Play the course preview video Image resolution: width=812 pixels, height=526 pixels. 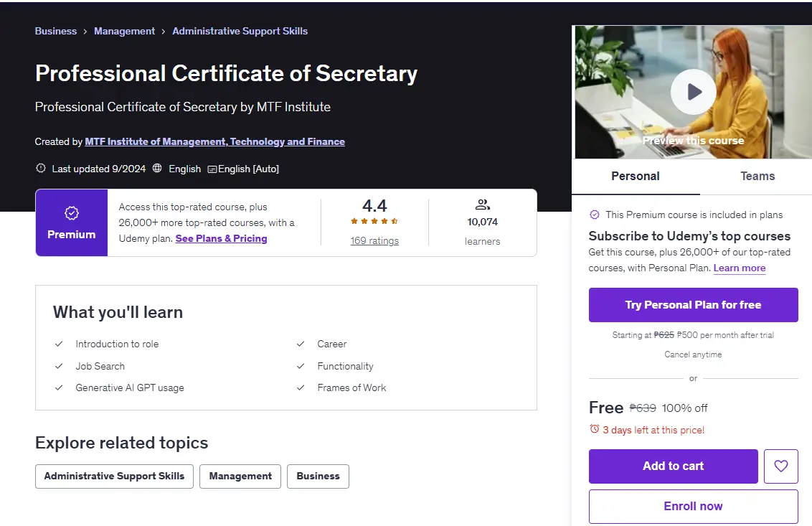pyautogui.click(x=693, y=92)
